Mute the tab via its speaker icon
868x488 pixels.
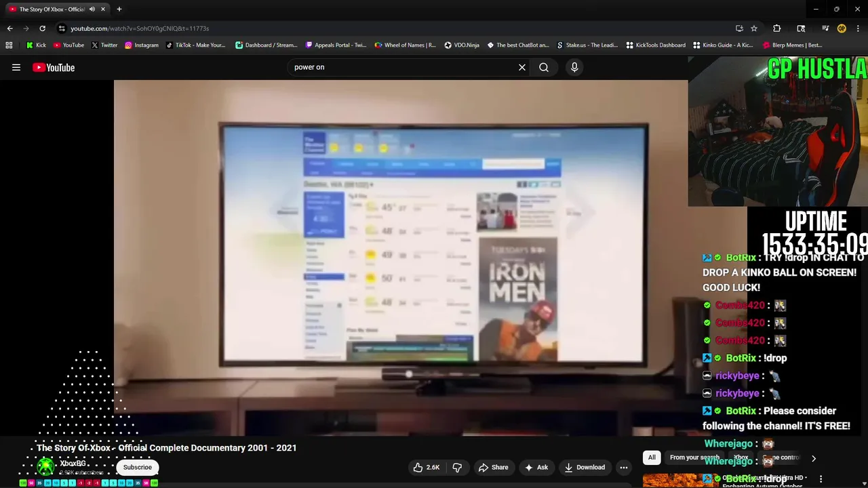pos(92,9)
